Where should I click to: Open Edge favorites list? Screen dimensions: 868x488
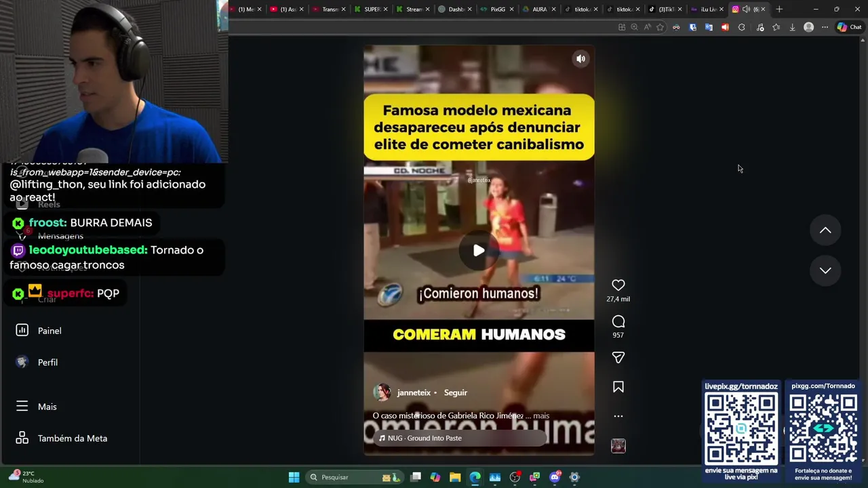tap(776, 27)
